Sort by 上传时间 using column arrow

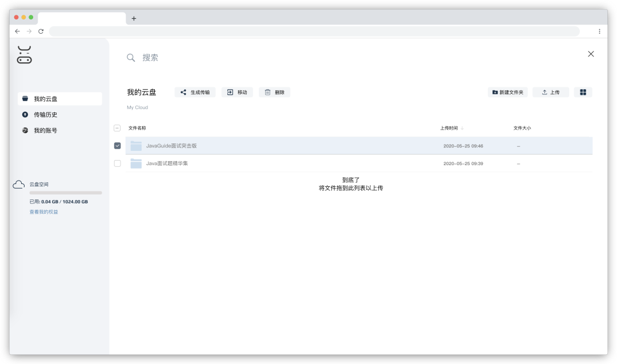coord(462,128)
